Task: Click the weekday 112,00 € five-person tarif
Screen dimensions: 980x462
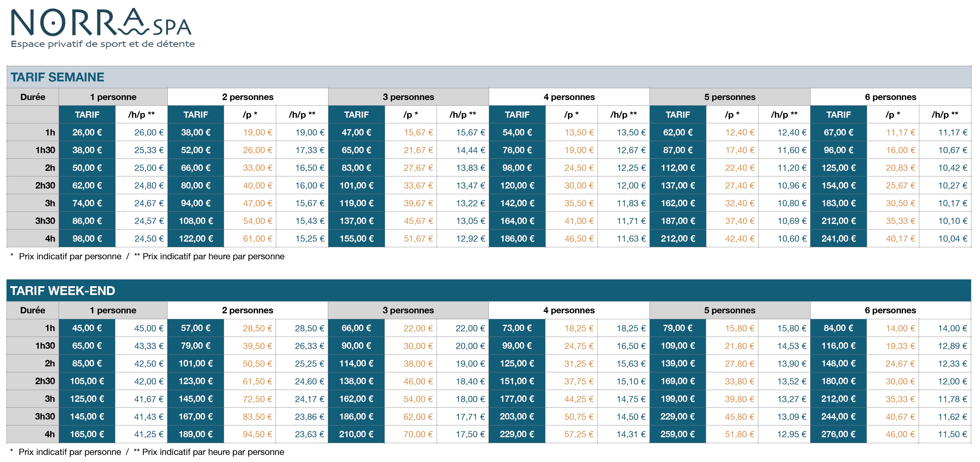Action: tap(678, 168)
